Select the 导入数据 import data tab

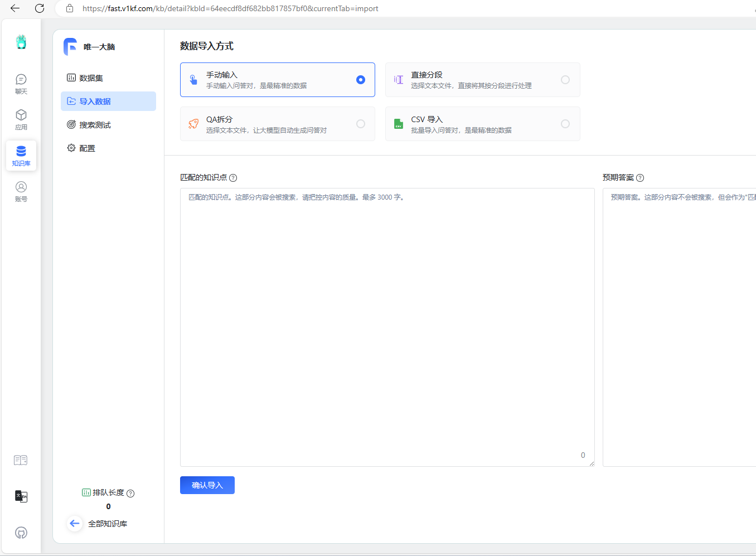[108, 101]
